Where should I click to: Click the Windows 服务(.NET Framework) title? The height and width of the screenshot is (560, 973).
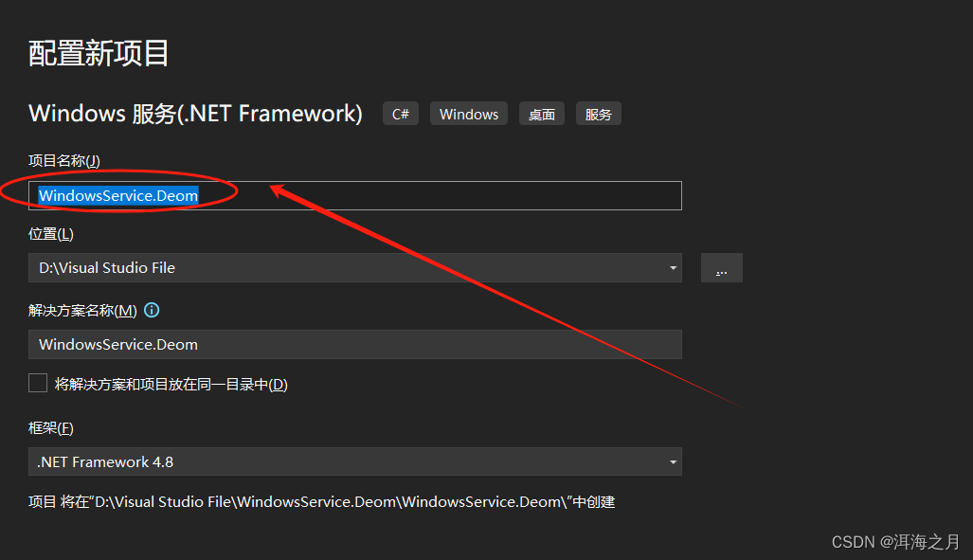click(195, 114)
